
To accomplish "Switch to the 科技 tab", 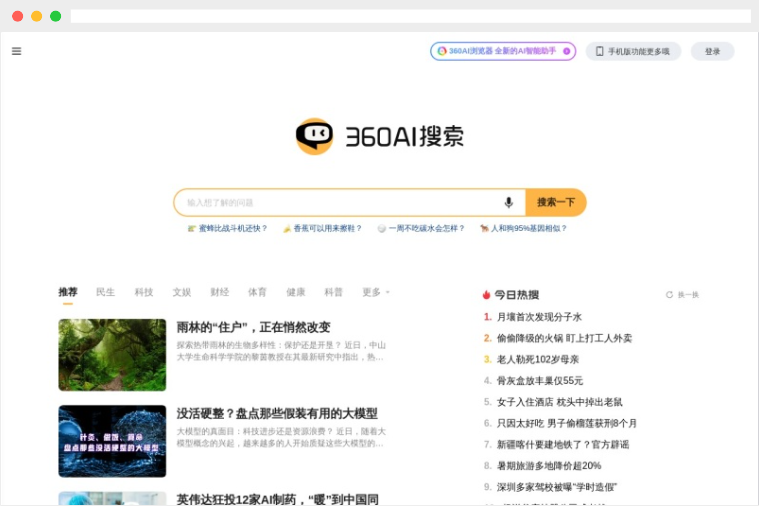I will pyautogui.click(x=144, y=292).
